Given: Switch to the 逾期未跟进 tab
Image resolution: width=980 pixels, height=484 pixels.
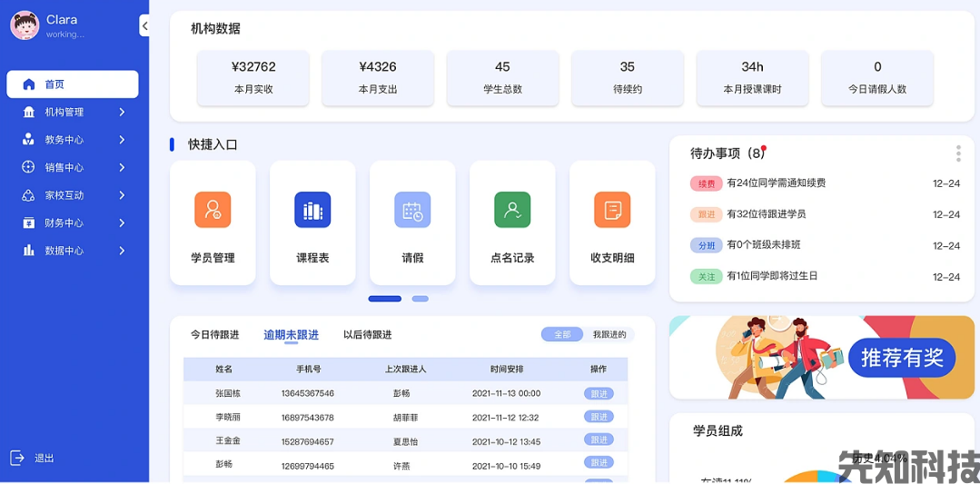Looking at the screenshot, I should tap(292, 335).
